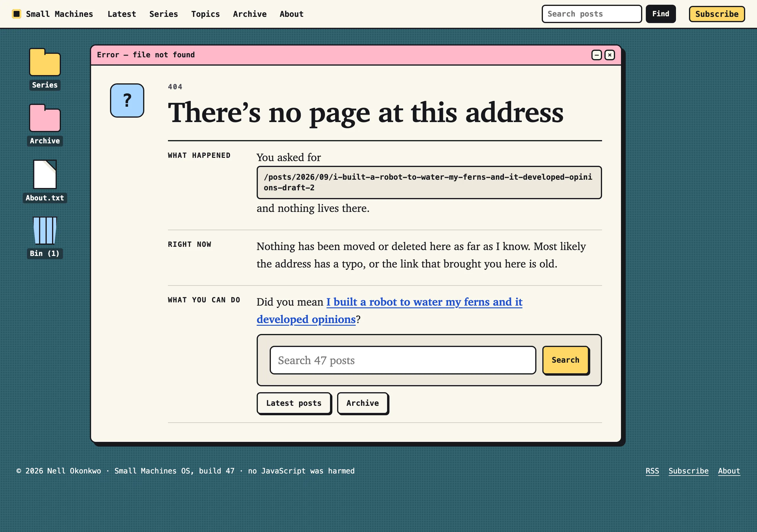Open the About.txt document icon
This screenshot has width=757, height=532.
(x=45, y=174)
